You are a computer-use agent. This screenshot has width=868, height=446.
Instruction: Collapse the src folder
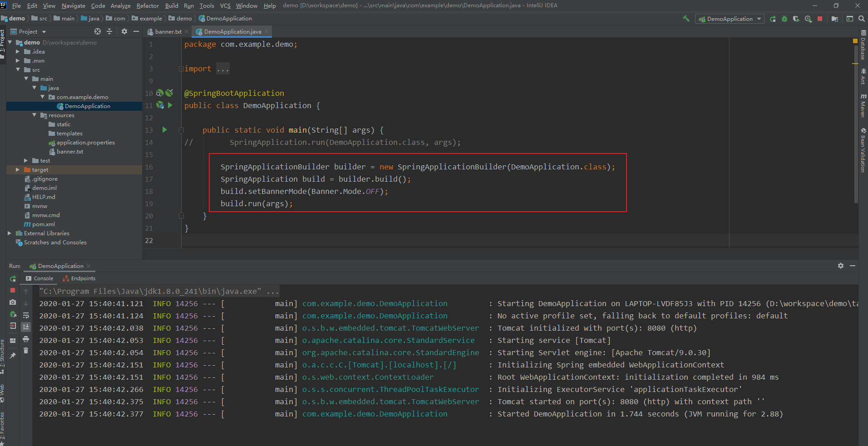[x=18, y=69]
